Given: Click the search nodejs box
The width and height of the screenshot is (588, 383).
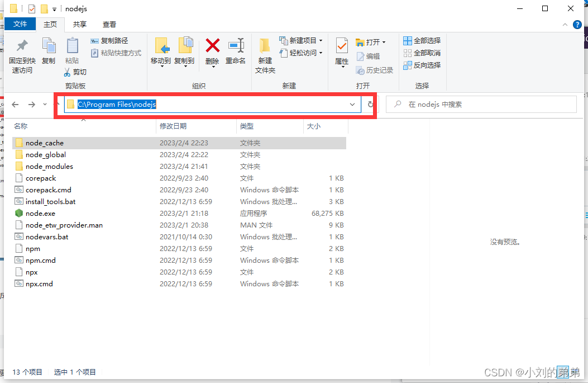Looking at the screenshot, I should tap(481, 105).
